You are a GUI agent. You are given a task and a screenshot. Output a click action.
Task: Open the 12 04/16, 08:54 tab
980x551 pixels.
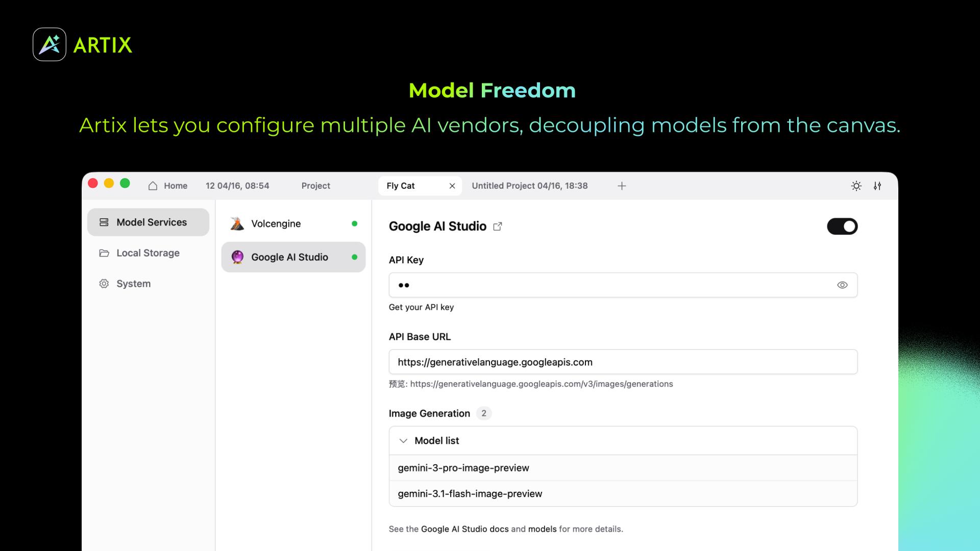(237, 186)
